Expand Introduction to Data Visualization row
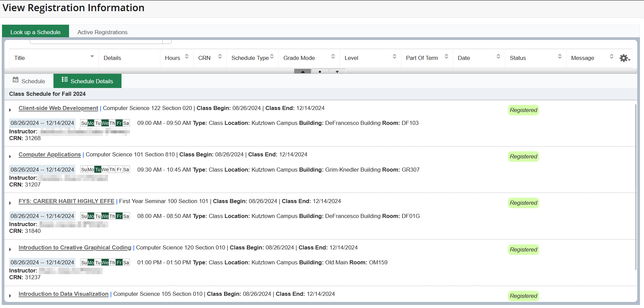The height and width of the screenshot is (308, 644). click(x=10, y=296)
